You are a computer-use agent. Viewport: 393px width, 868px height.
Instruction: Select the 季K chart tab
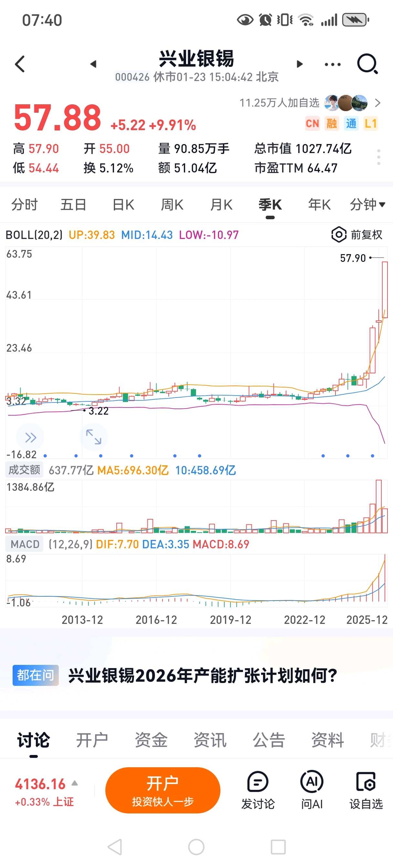pyautogui.click(x=270, y=204)
